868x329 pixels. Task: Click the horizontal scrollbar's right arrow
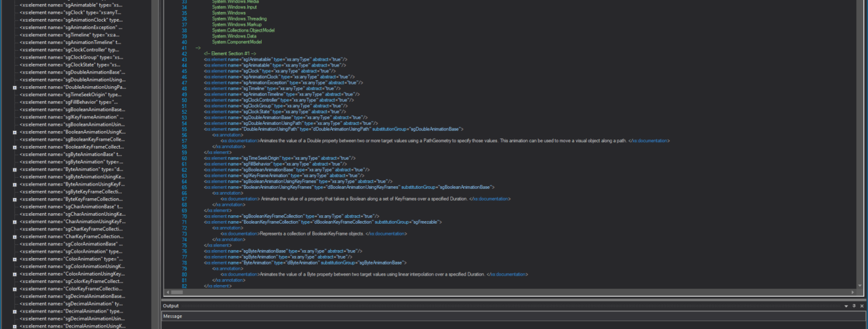point(854,291)
